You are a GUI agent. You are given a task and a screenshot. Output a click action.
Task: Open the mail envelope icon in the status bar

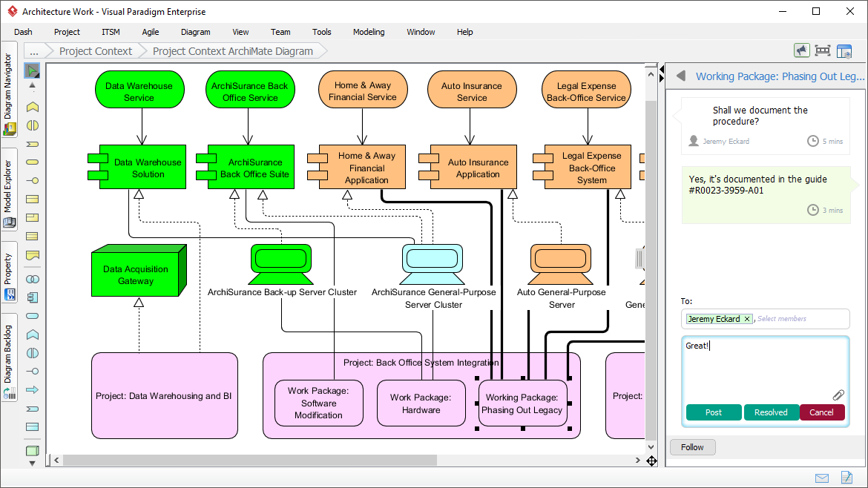(822, 478)
